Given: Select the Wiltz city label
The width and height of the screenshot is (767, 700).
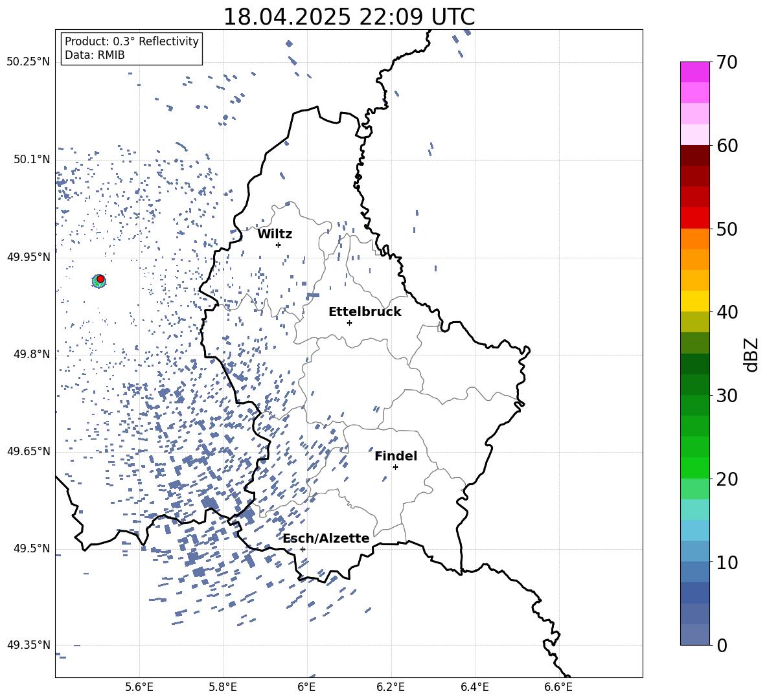Looking at the screenshot, I should tap(275, 234).
